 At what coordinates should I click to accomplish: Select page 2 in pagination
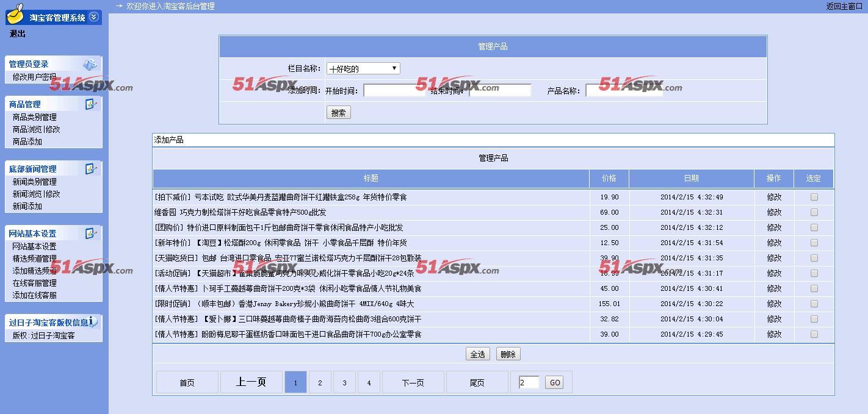(320, 382)
